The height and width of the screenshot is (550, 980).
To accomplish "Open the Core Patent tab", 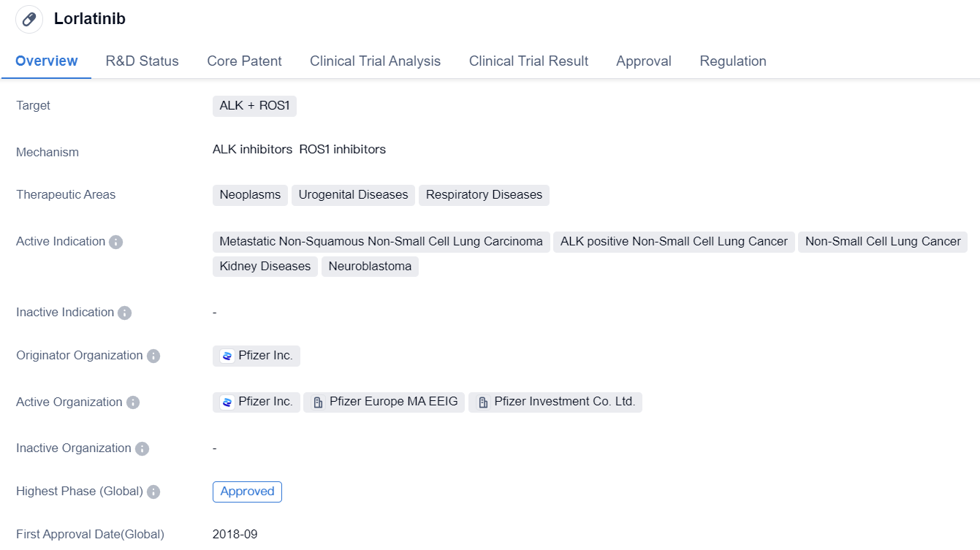I will point(244,61).
